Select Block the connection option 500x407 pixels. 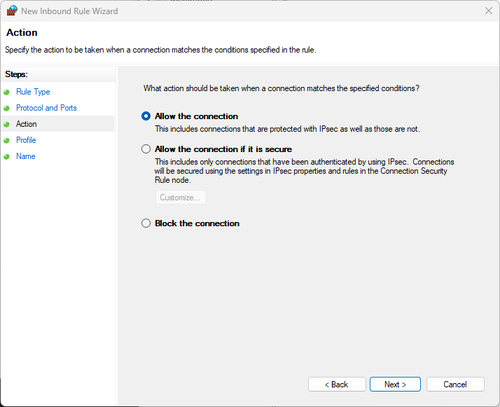pos(146,223)
